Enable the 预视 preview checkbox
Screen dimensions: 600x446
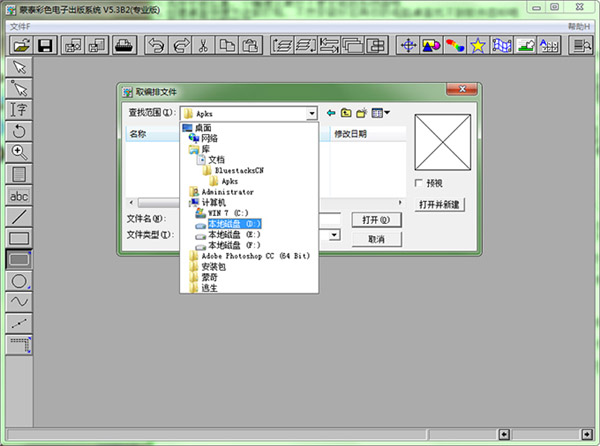click(x=419, y=183)
